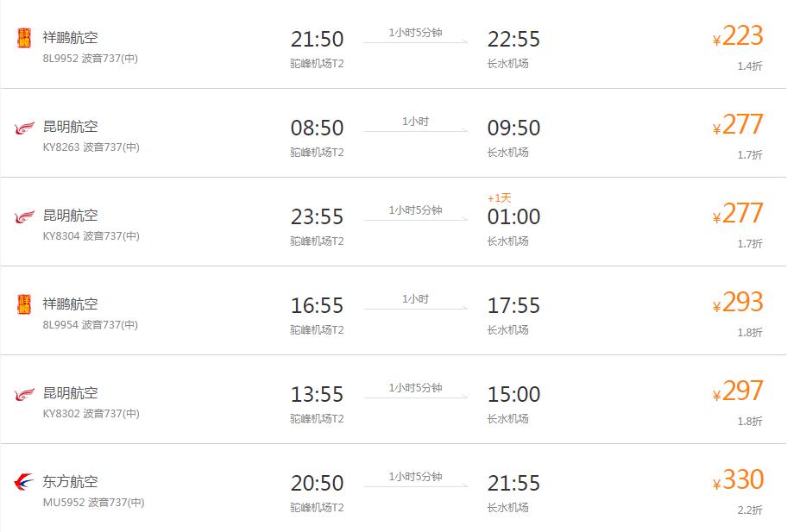Click flight number MU5952 波音737 text
The width and height of the screenshot is (787, 532).
93,503
